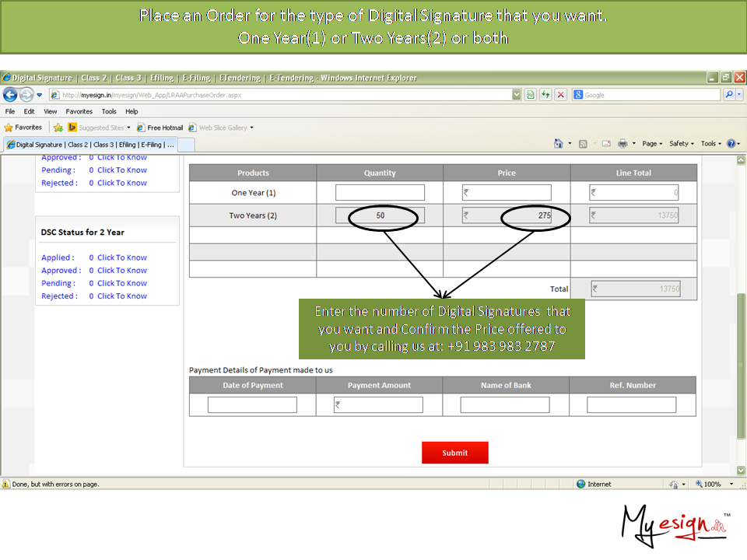Click the browser Back arrow button
747x560 pixels.
coord(10,95)
